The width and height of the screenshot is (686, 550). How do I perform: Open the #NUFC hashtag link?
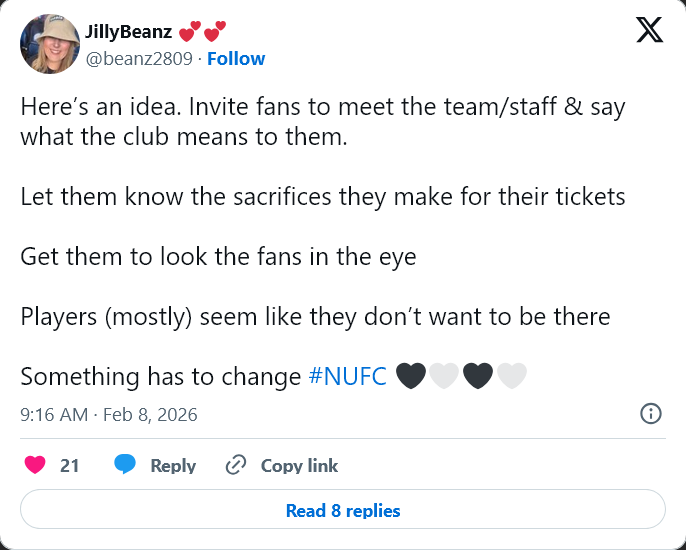click(x=348, y=376)
